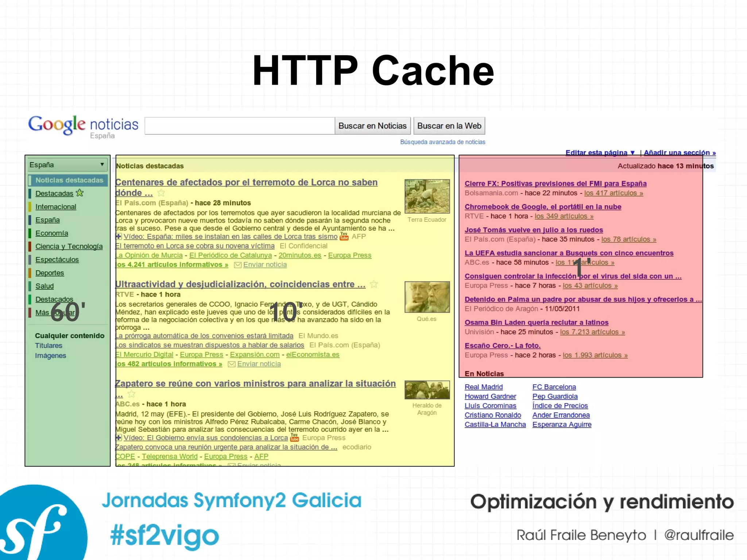This screenshot has height=560, width=747.
Task: Open the Qué.es union leaders thumbnail
Action: point(427,297)
